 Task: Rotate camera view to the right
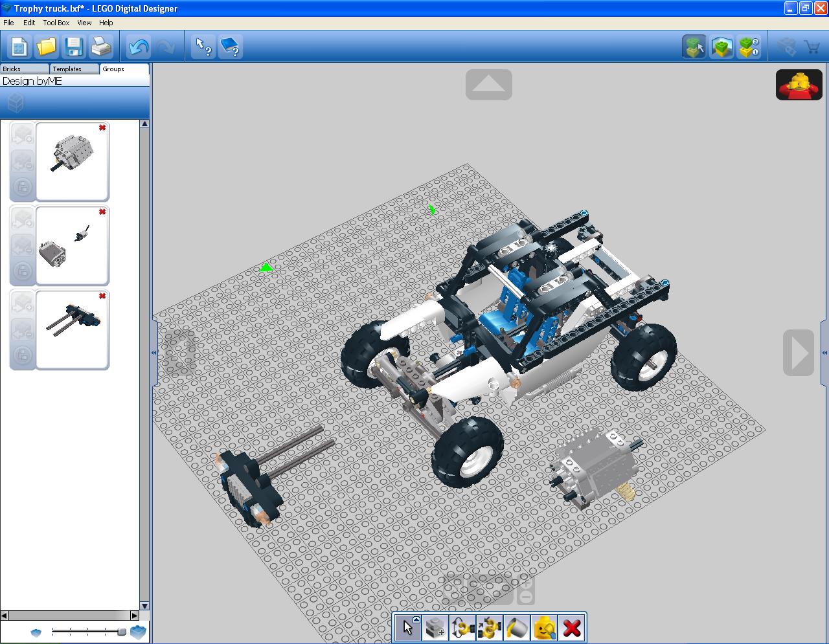click(799, 353)
